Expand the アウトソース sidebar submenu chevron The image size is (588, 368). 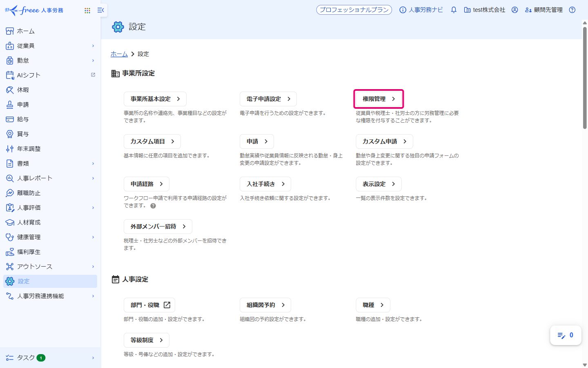coord(93,267)
